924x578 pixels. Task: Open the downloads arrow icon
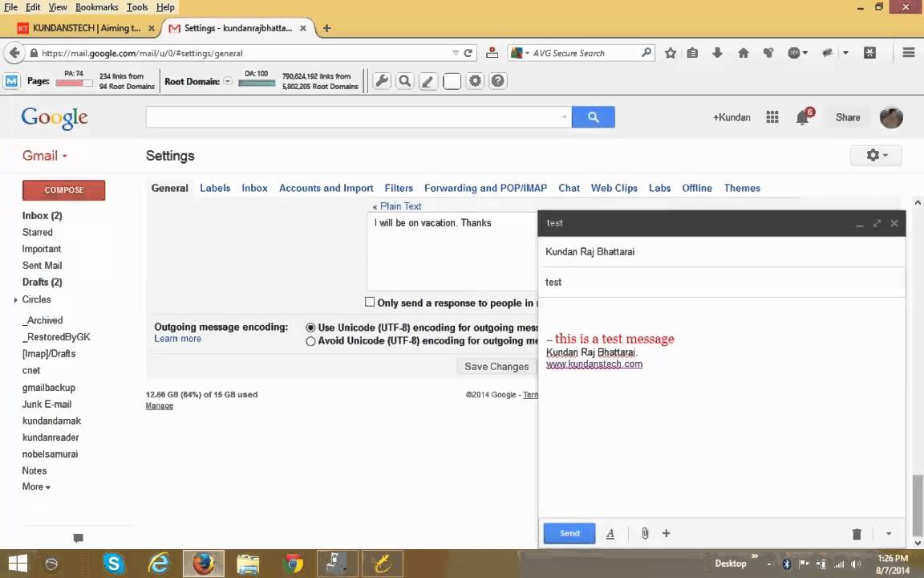(717, 53)
